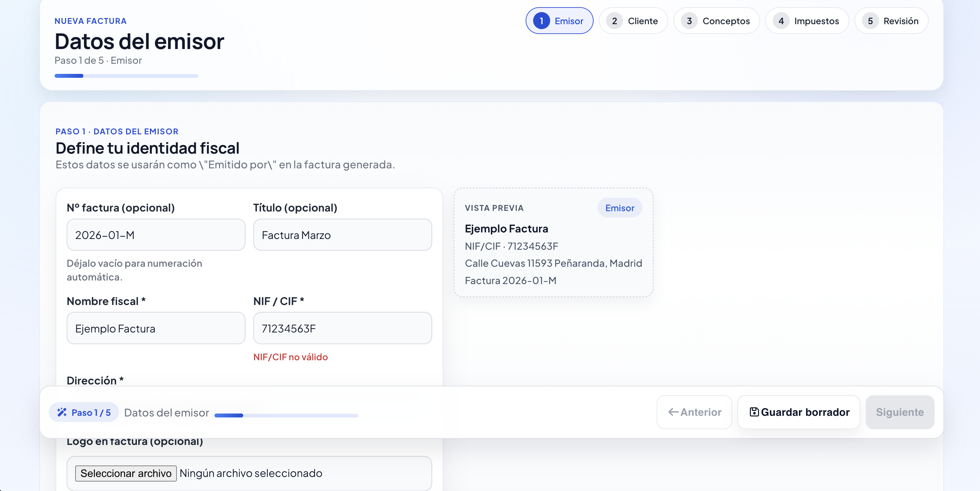
Task: Click the number 3 circle on Conceptos step
Action: [689, 21]
